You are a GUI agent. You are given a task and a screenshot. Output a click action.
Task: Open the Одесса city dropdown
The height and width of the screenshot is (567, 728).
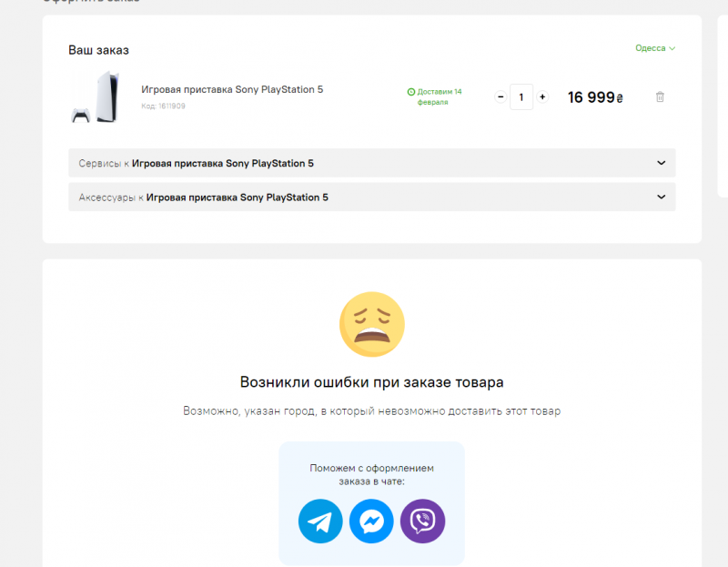point(655,48)
